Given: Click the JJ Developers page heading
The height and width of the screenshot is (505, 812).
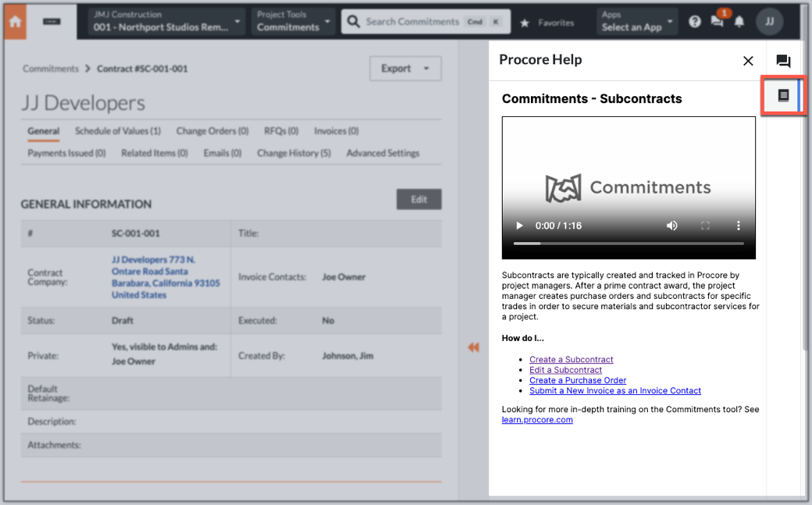Looking at the screenshot, I should (84, 103).
